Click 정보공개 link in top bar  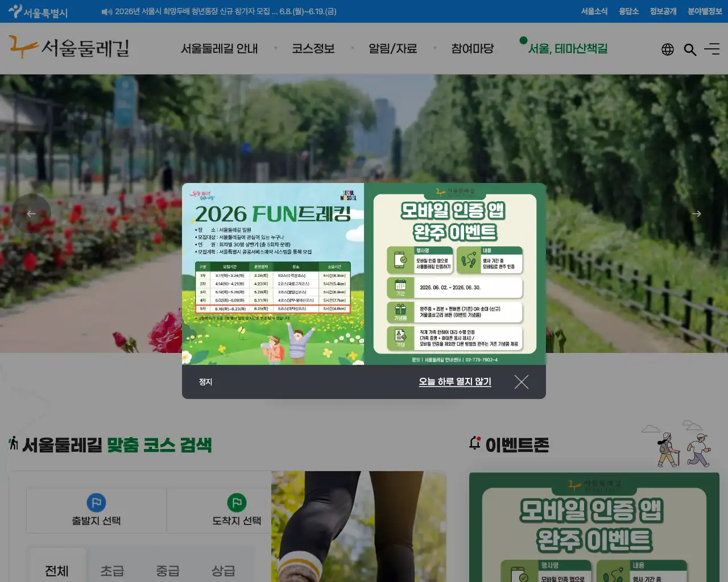(663, 11)
